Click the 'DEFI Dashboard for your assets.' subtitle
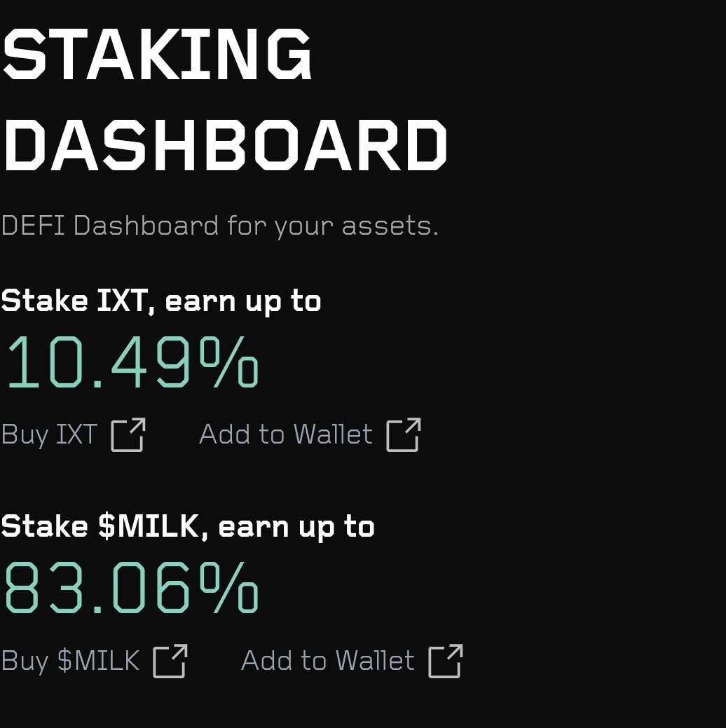The height and width of the screenshot is (728, 726). (220, 226)
